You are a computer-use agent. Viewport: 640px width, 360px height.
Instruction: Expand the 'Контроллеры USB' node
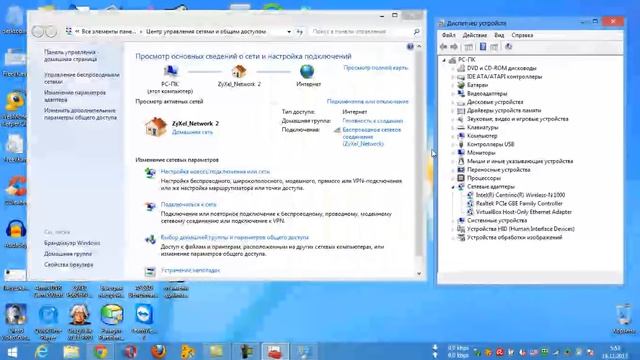tap(453, 144)
